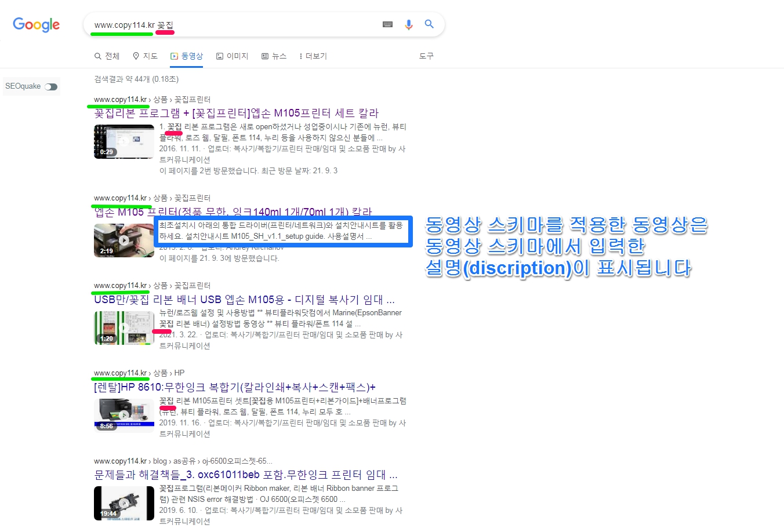Click the 지도 tab map pin icon
Image resolution: width=784 pixels, height=532 pixels.
pos(136,56)
